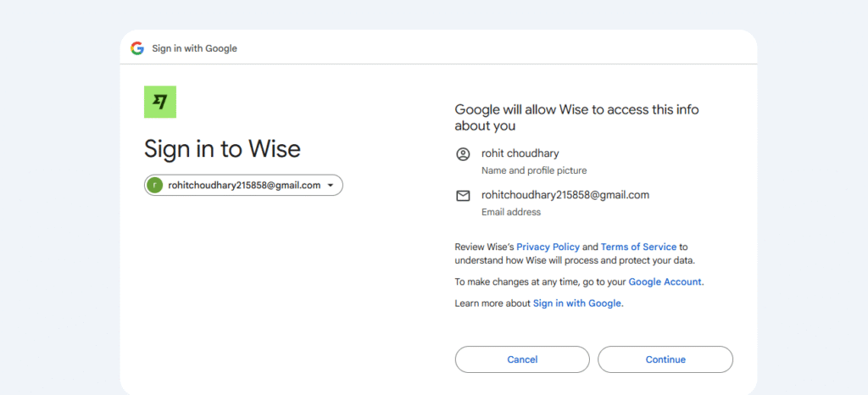Click the Google G logo
The width and height of the screenshot is (868, 395).
137,48
